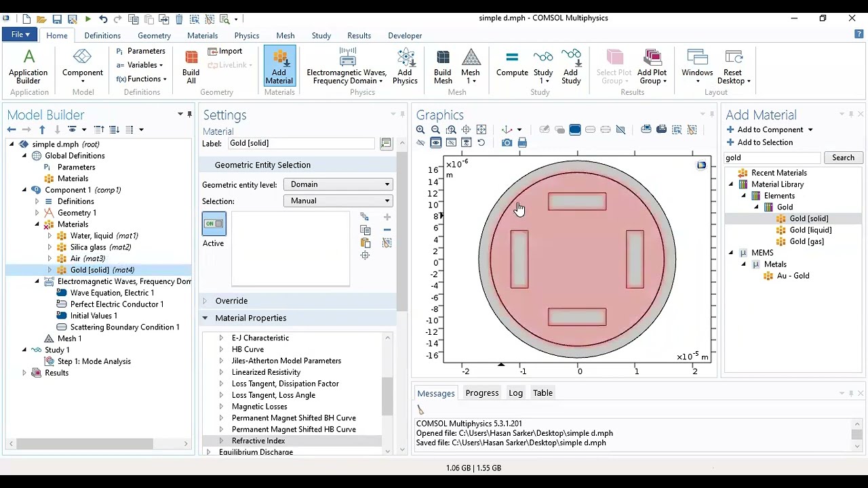
Task: Open the Log tab
Action: coord(516,393)
